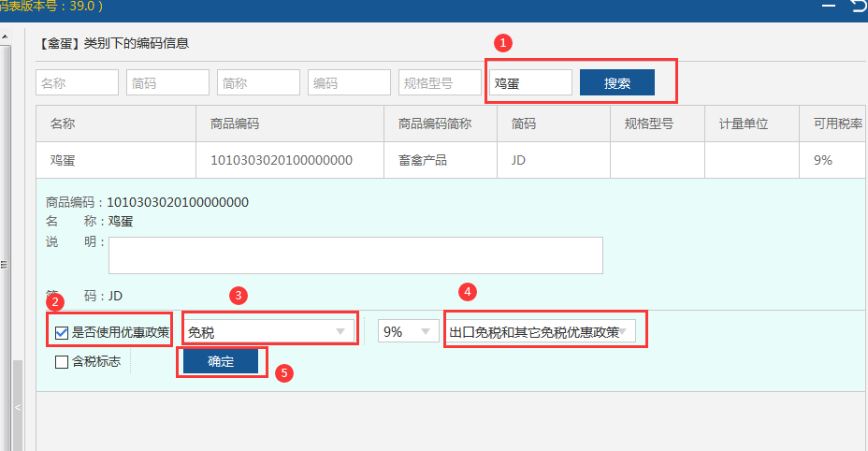
Task: Focus the 名称 search input field
Action: coord(77,82)
